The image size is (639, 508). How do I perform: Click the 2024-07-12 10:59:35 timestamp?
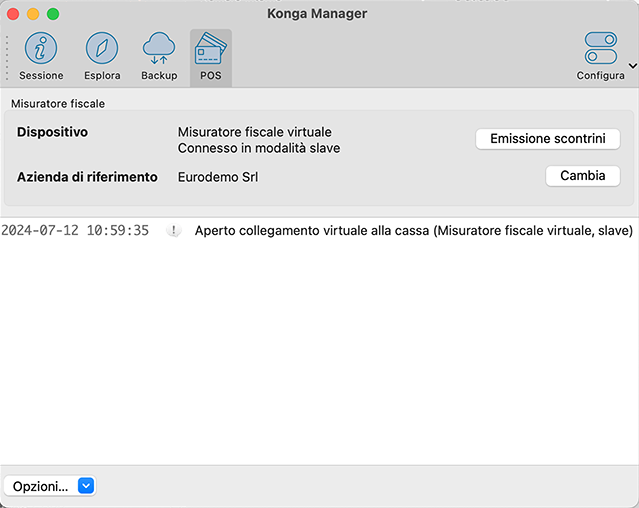point(75,231)
